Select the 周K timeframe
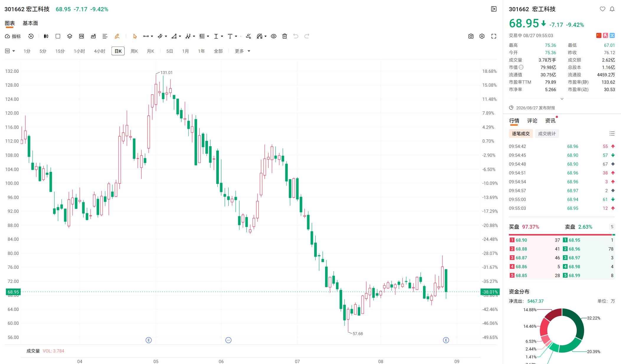 (134, 51)
